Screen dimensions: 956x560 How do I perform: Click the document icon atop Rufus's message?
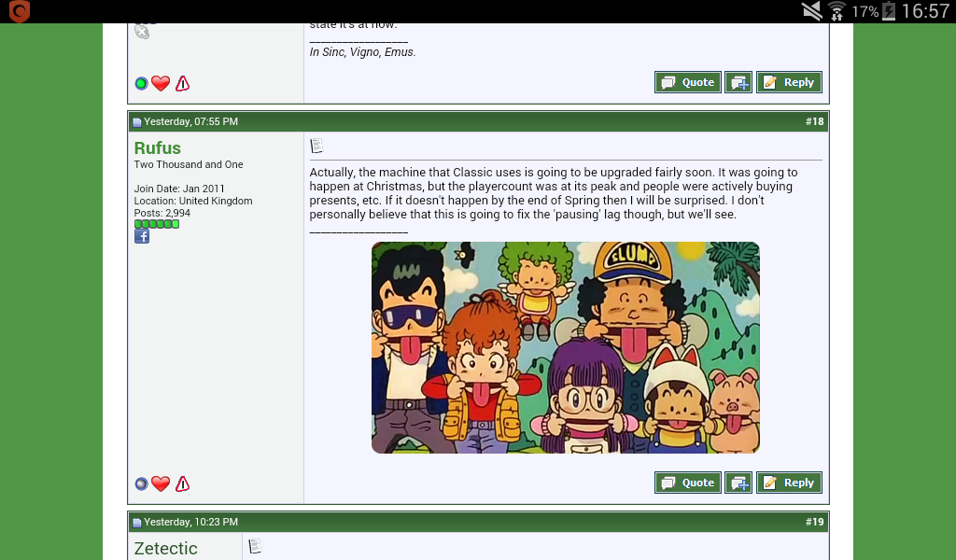pos(316,146)
